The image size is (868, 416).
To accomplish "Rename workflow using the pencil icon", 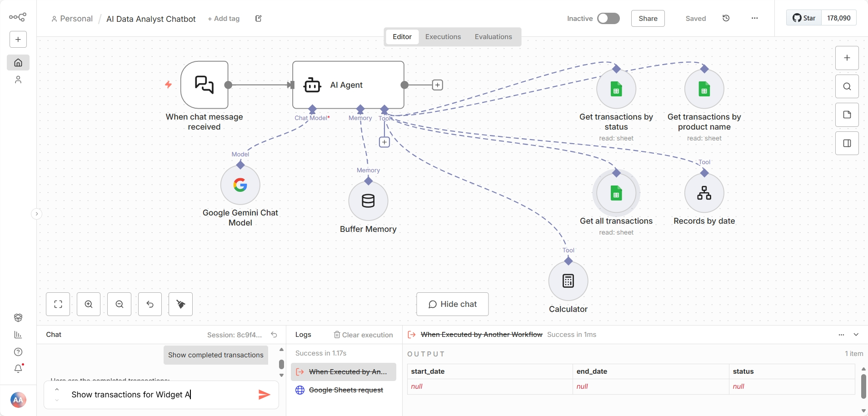I will pyautogui.click(x=258, y=19).
